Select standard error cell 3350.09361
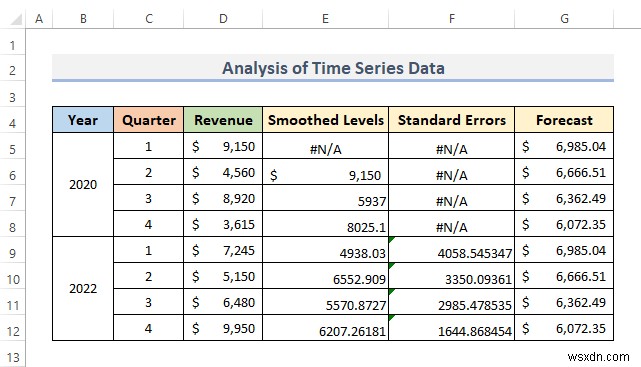The width and height of the screenshot is (641, 367). [452, 276]
